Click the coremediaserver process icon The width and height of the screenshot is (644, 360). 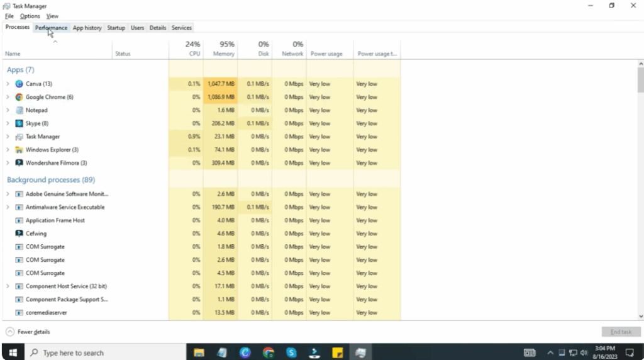19,312
